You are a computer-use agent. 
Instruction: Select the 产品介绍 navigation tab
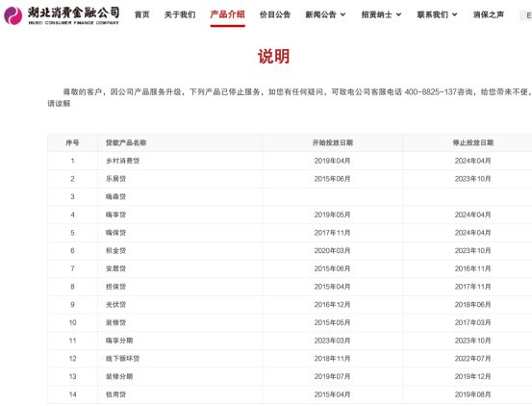(x=227, y=14)
